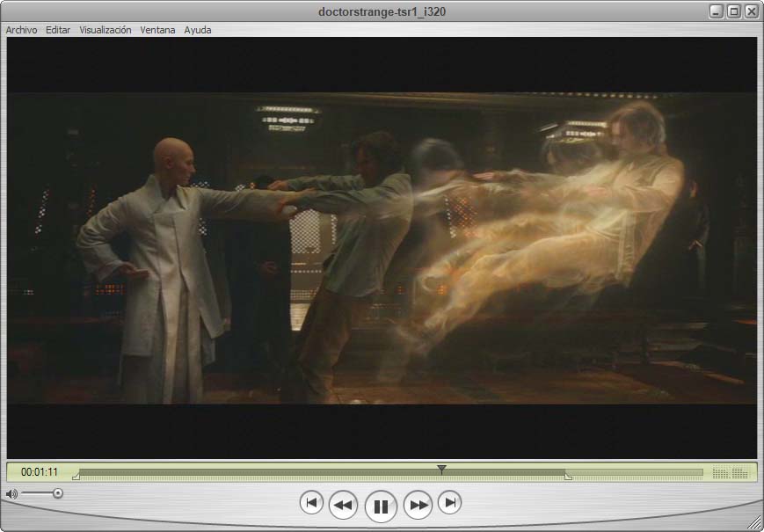The width and height of the screenshot is (764, 532).
Task: Click the audio level equalizer display
Action: (x=730, y=472)
